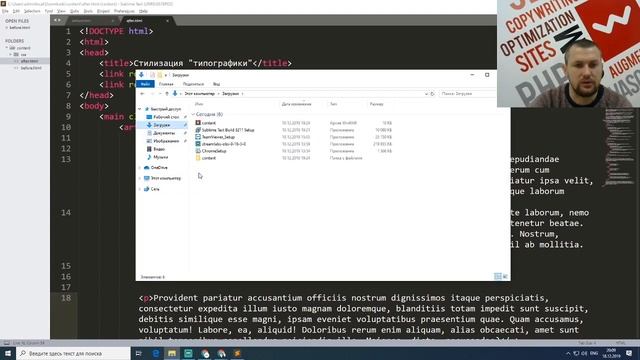
Task: Expand Network node in Explorer sidebar
Action: point(140,189)
